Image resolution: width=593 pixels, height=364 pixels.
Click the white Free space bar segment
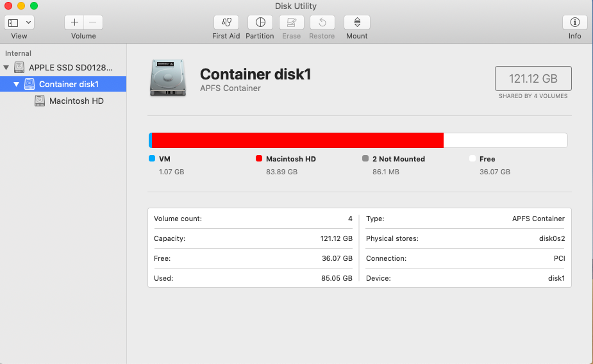pos(505,140)
